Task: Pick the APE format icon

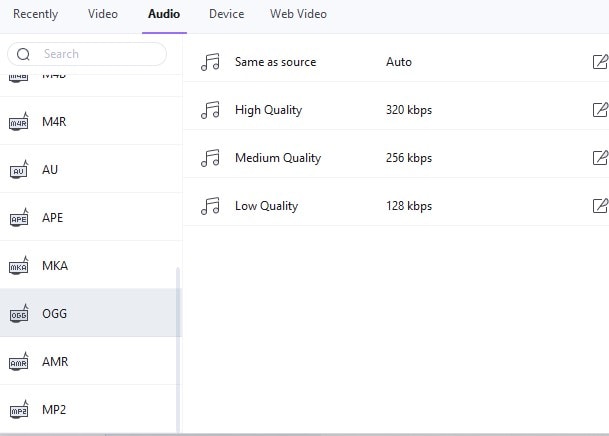Action: click(19, 218)
